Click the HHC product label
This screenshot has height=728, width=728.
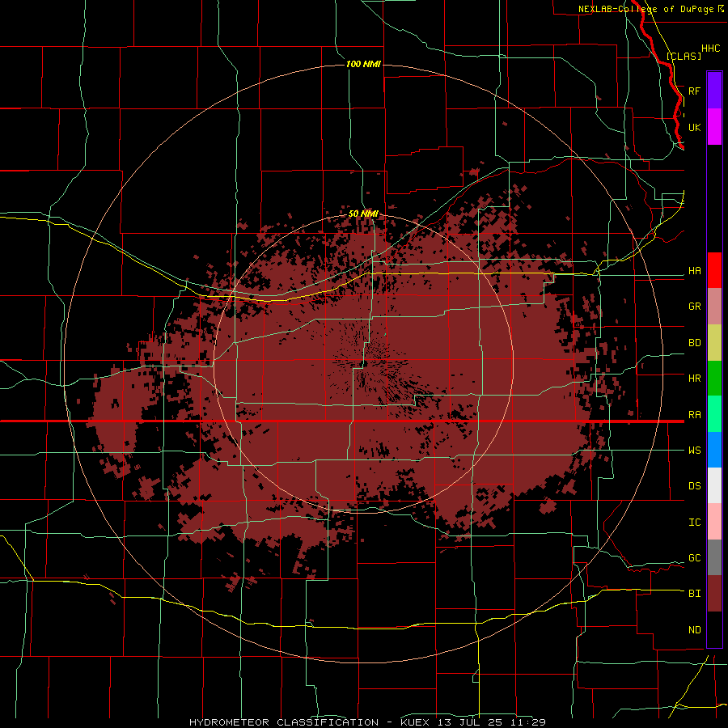click(x=710, y=49)
